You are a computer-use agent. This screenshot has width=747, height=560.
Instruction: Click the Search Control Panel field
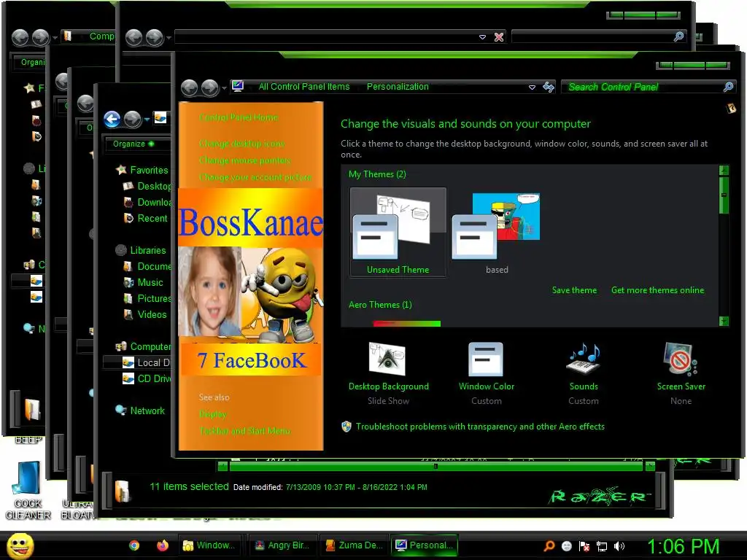(x=643, y=87)
